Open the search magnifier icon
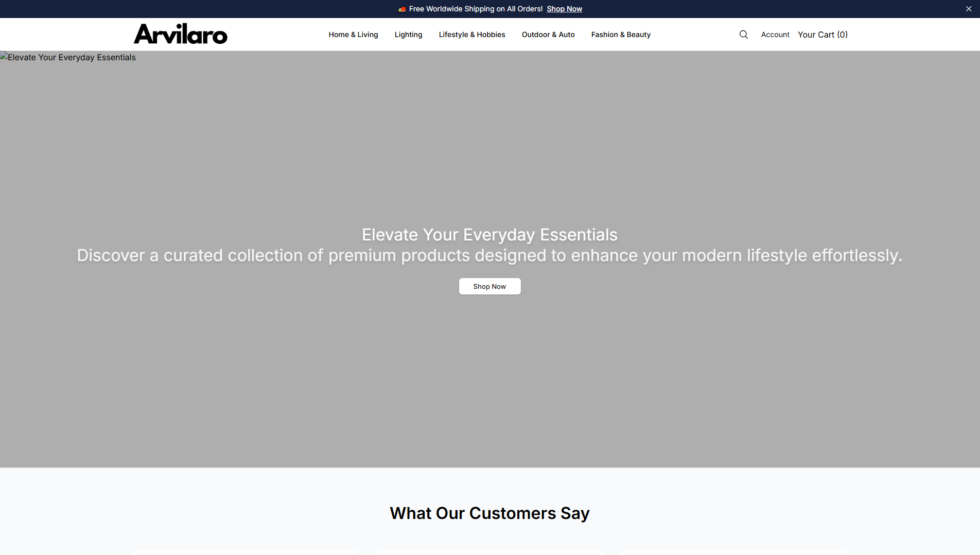The height and width of the screenshot is (555, 980). tap(743, 34)
